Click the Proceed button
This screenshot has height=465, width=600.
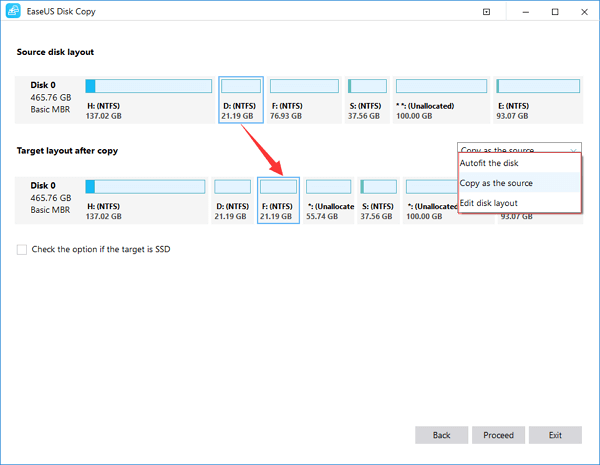coord(498,435)
